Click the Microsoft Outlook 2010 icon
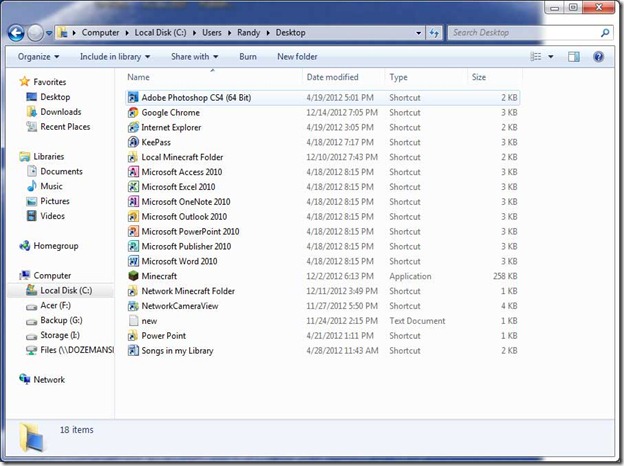This screenshot has width=624, height=466. [x=133, y=216]
